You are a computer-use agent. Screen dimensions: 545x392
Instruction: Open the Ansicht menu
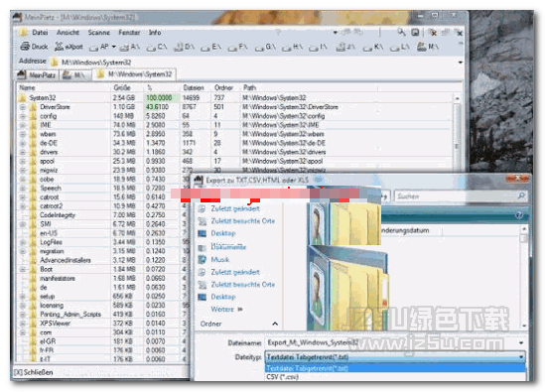tap(68, 33)
